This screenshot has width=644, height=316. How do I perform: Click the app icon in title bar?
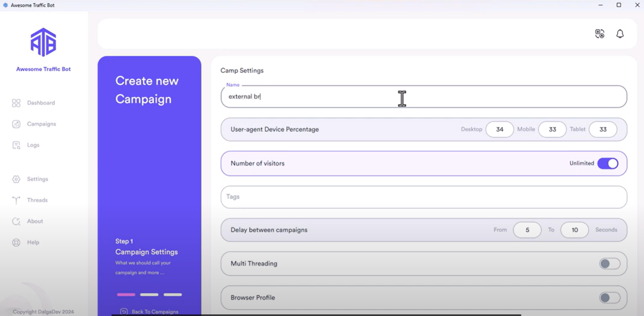click(x=5, y=5)
